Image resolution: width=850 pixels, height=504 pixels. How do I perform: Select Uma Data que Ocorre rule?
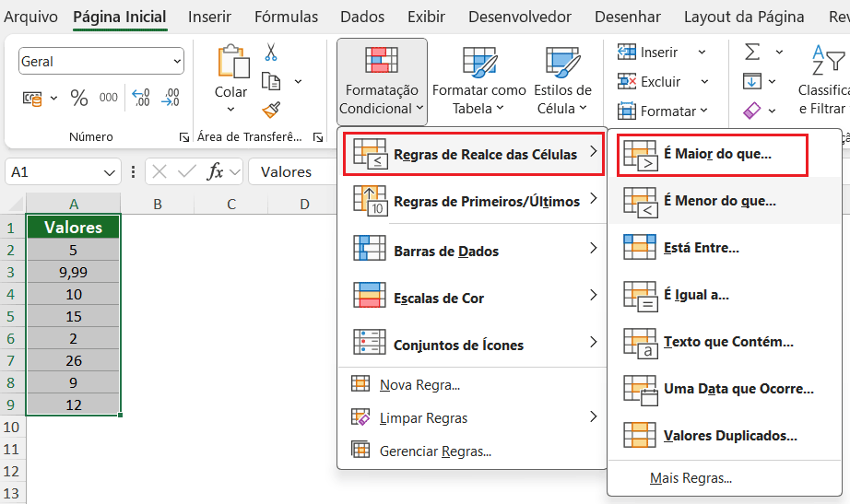725,389
